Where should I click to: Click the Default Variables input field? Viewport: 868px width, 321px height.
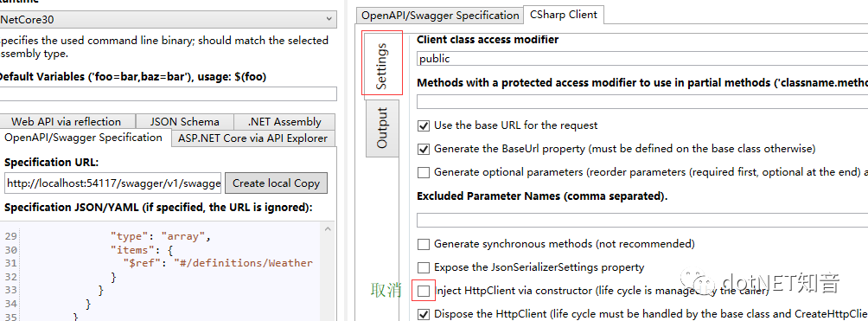coord(168,93)
